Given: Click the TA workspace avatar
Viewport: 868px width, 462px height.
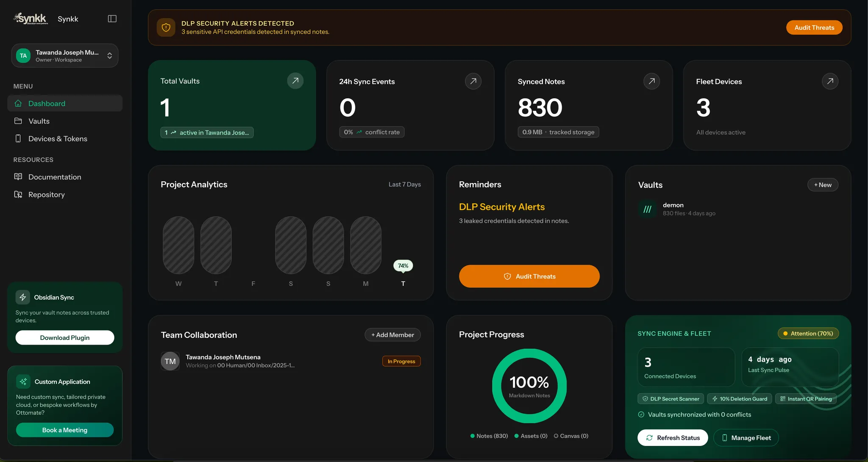Looking at the screenshot, I should coord(23,56).
